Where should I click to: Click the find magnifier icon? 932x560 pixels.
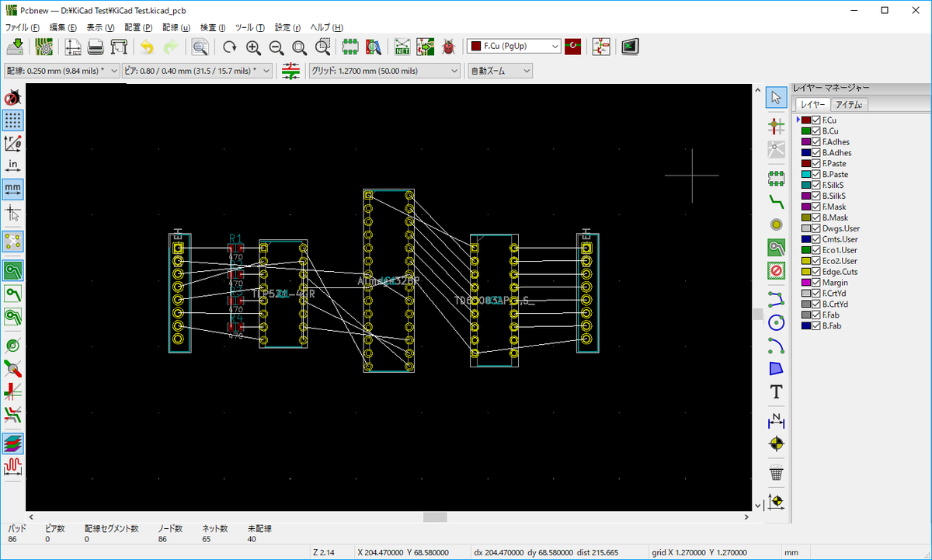tap(200, 47)
